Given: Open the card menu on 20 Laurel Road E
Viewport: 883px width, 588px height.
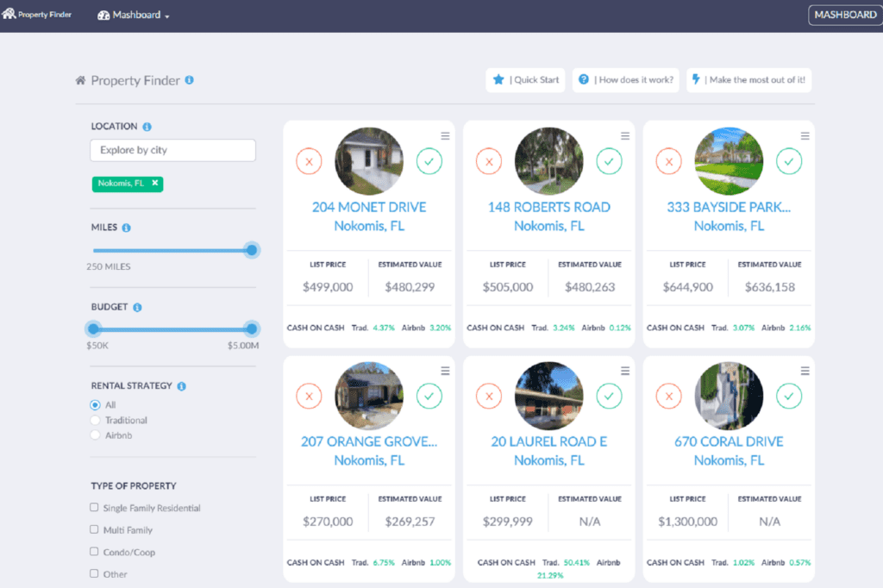Looking at the screenshot, I should [625, 371].
